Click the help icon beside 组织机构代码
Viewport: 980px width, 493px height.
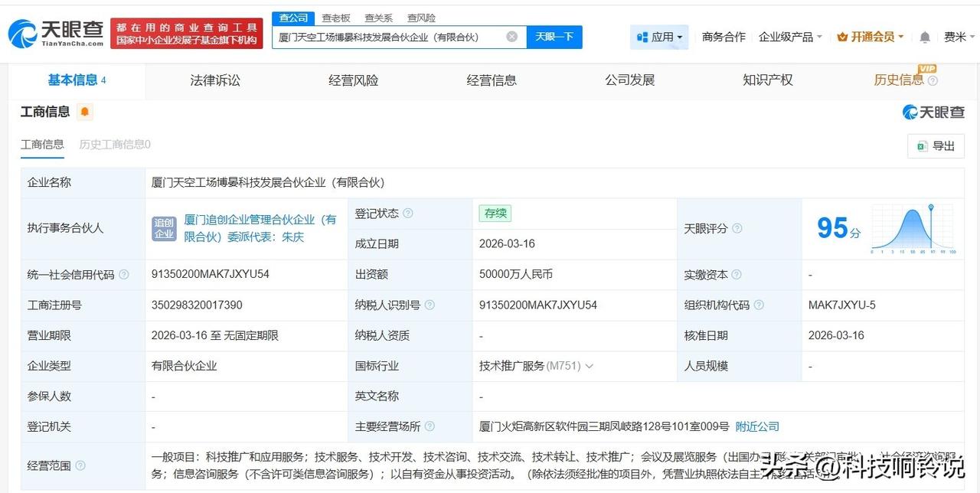coord(759,305)
